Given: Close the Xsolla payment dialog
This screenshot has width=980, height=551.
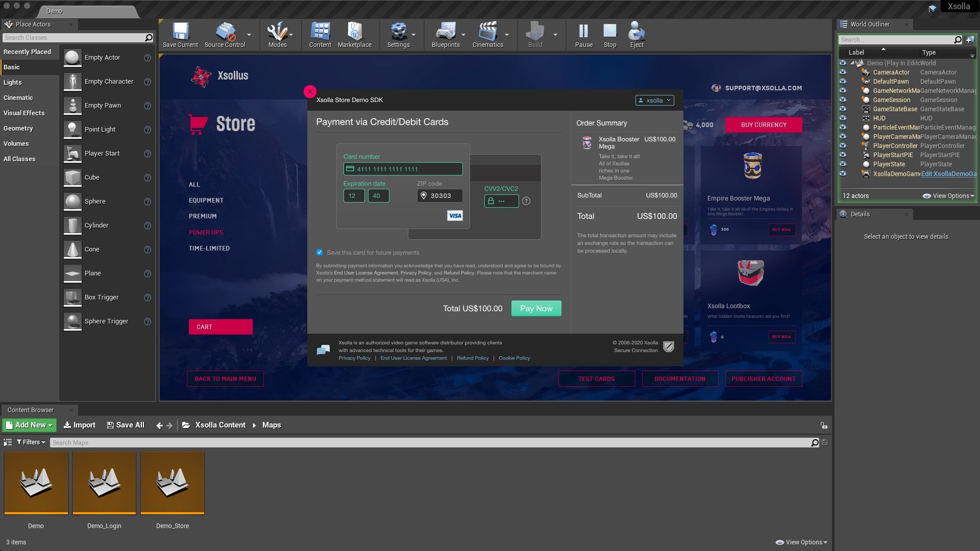Looking at the screenshot, I should (x=310, y=91).
